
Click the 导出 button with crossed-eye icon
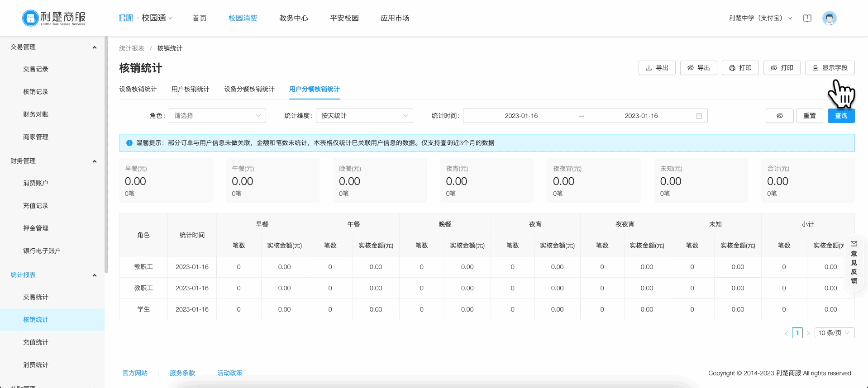tap(698, 68)
